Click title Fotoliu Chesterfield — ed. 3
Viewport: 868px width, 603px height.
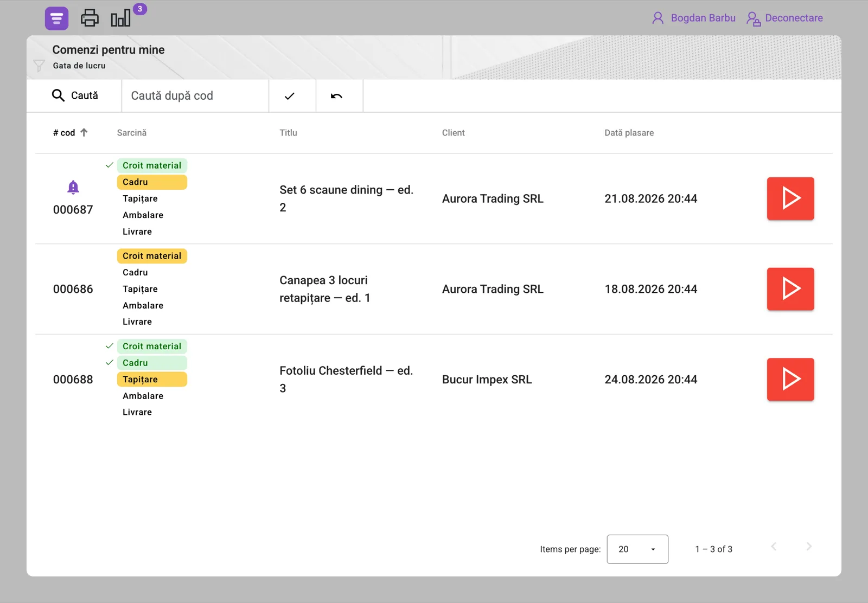(x=346, y=380)
